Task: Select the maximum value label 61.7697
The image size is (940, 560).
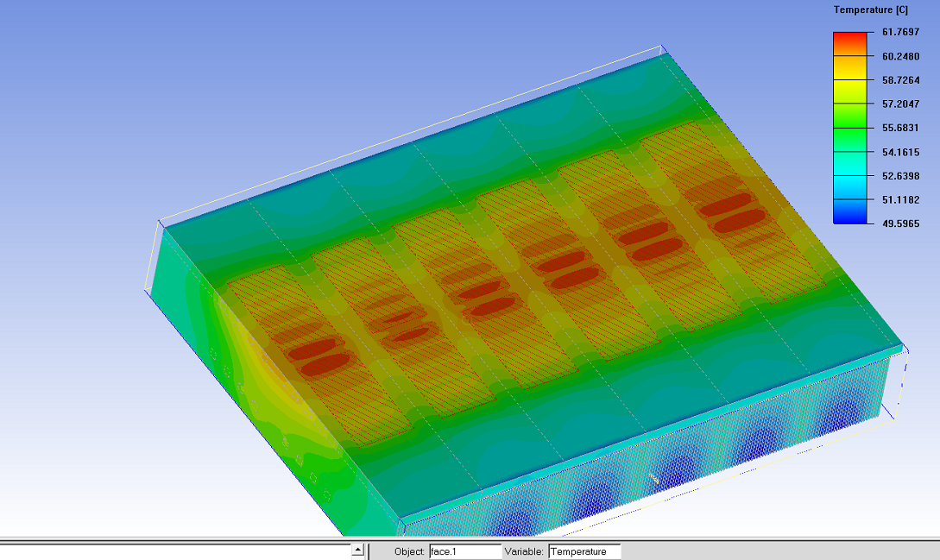Action: click(x=899, y=32)
